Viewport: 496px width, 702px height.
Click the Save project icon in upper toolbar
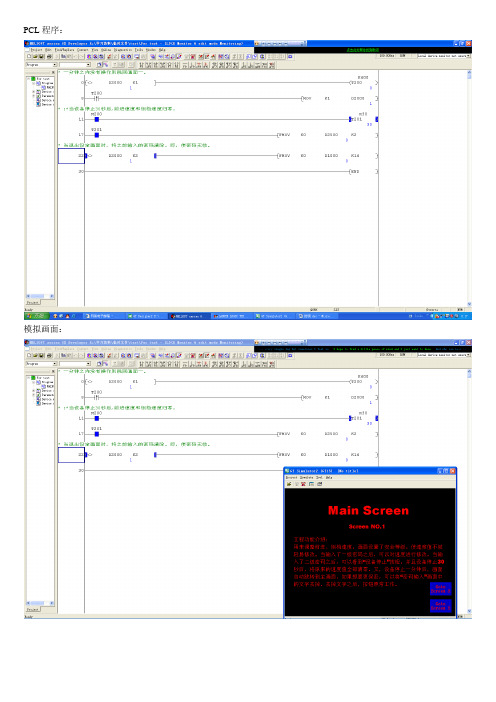(x=42, y=57)
